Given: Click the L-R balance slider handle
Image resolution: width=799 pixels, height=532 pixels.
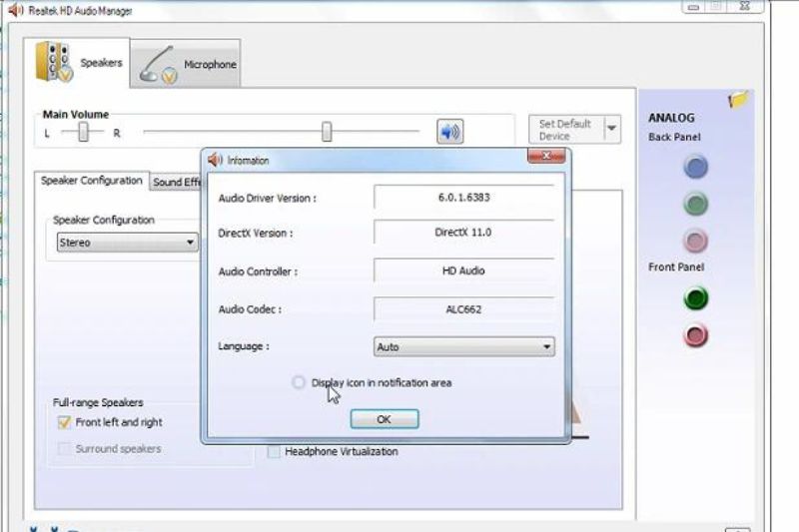Looking at the screenshot, I should [84, 133].
